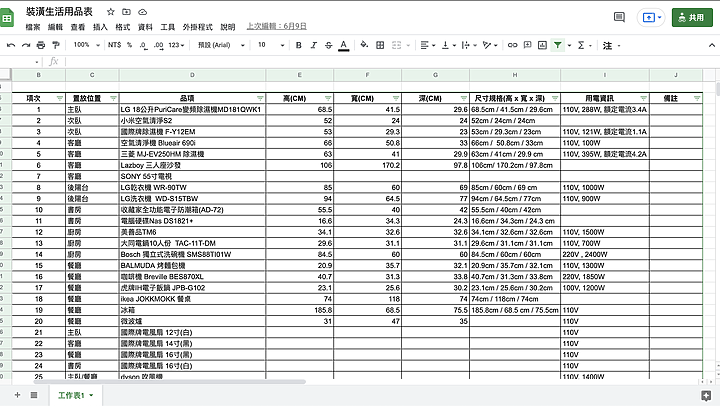This screenshot has width=720, height=406.
Task: Click the all sheets list icon
Action: (x=34, y=395)
